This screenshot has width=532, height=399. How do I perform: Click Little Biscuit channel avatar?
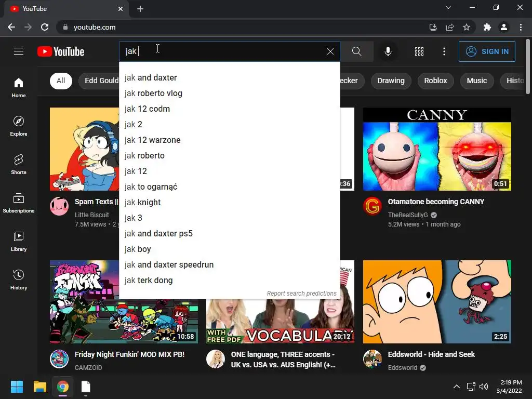pyautogui.click(x=59, y=206)
